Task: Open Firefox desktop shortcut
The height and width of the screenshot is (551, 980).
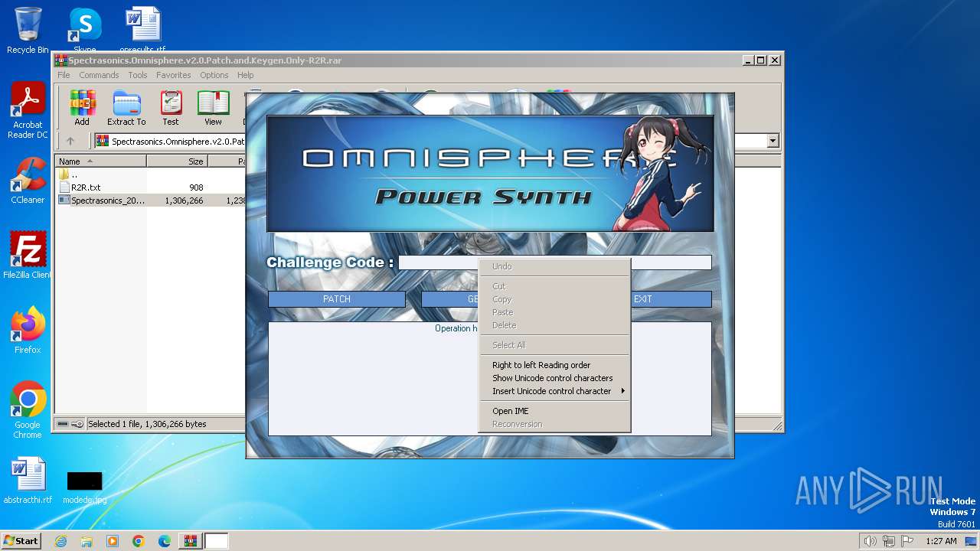Action: [x=28, y=331]
